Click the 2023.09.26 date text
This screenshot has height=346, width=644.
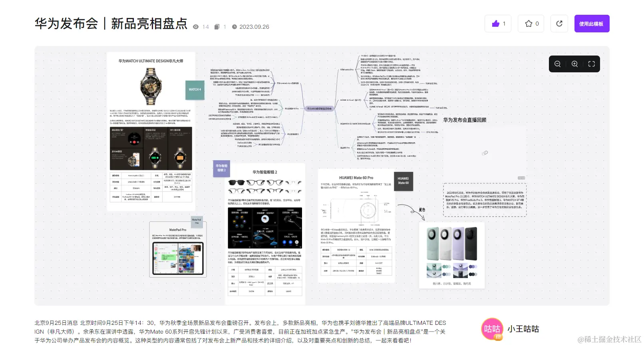pos(254,27)
